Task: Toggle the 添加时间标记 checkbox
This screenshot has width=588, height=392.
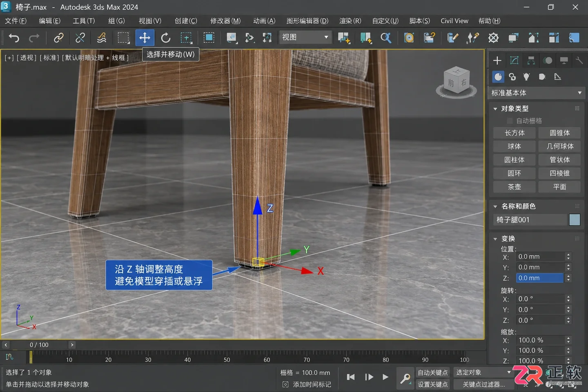Action: [285, 384]
